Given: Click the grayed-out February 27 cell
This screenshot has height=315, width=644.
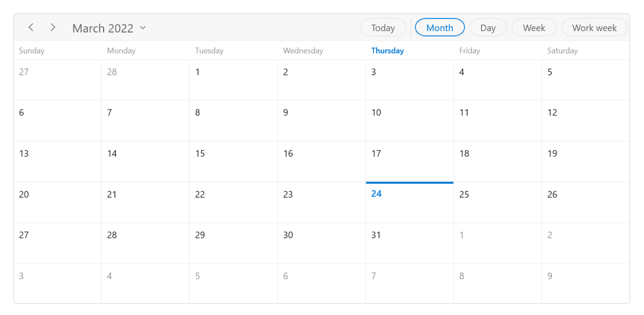Looking at the screenshot, I should (57, 79).
